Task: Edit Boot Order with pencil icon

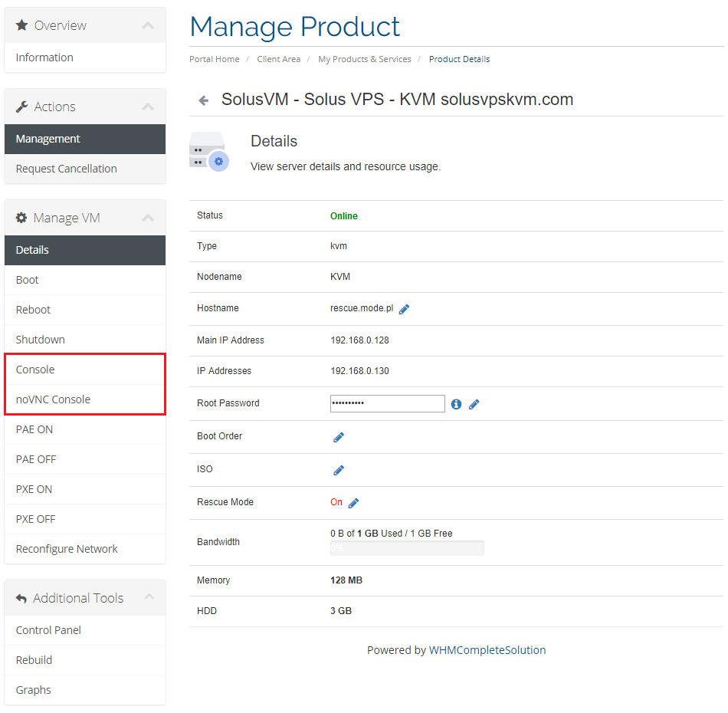Action: tap(339, 437)
